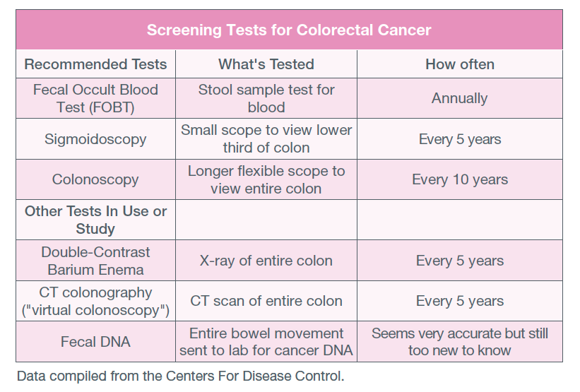Click the Annually frequency cell
This screenshot has height=392, width=580.
pos(460,98)
